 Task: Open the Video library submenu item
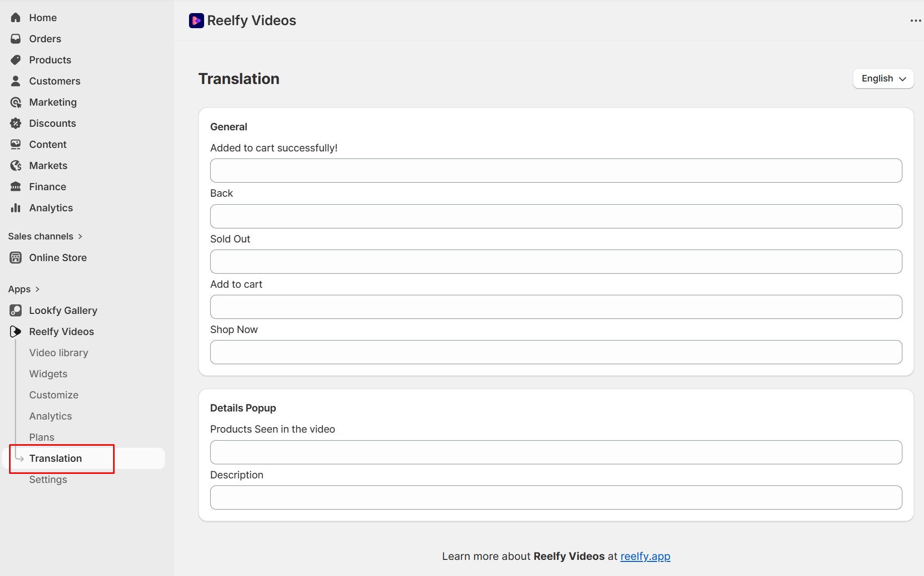pos(58,353)
